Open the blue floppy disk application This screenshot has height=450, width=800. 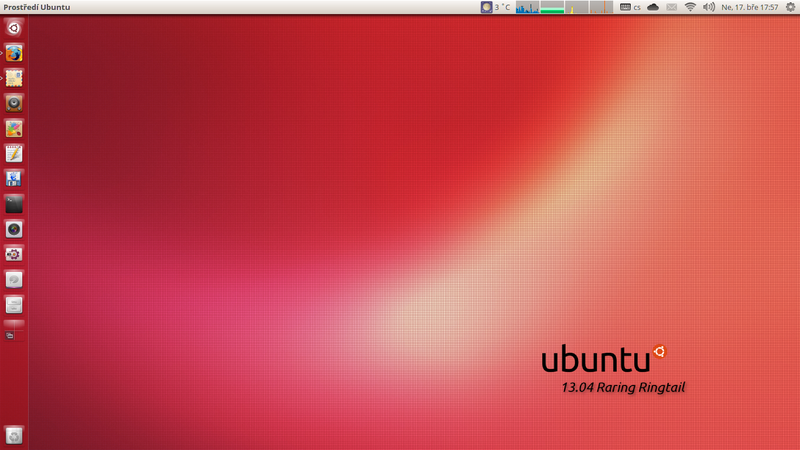[14, 179]
